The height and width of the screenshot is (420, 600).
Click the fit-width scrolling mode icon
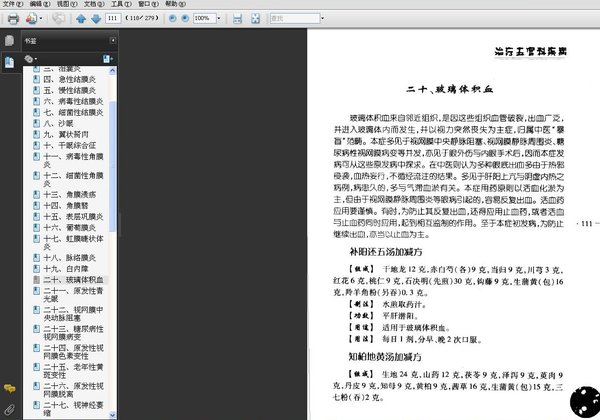pyautogui.click(x=237, y=18)
